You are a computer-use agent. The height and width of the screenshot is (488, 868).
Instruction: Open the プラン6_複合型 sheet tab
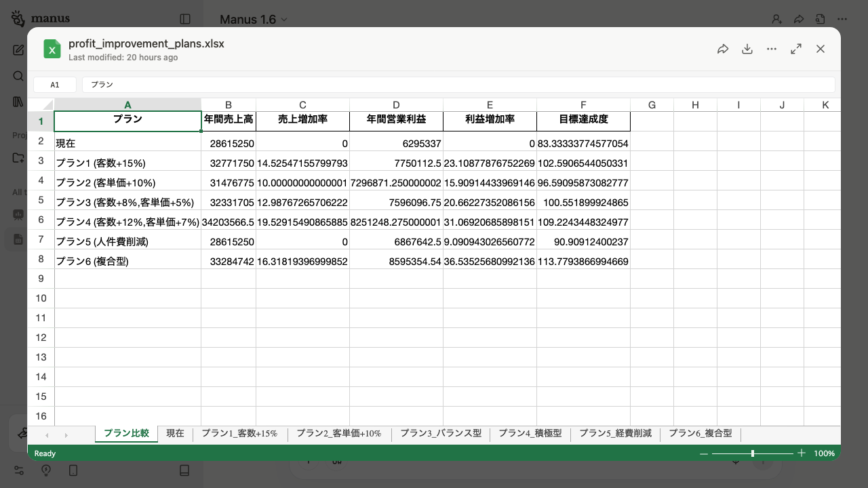(702, 433)
